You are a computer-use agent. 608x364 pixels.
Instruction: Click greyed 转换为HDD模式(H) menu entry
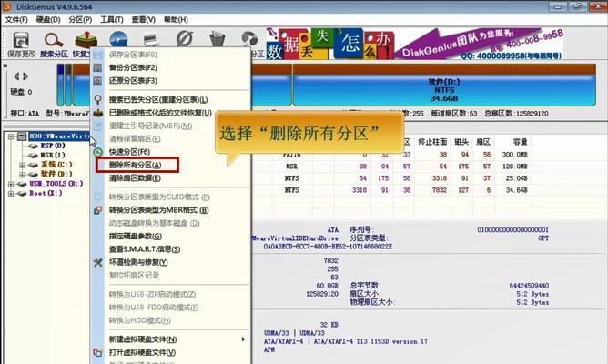pos(139,320)
